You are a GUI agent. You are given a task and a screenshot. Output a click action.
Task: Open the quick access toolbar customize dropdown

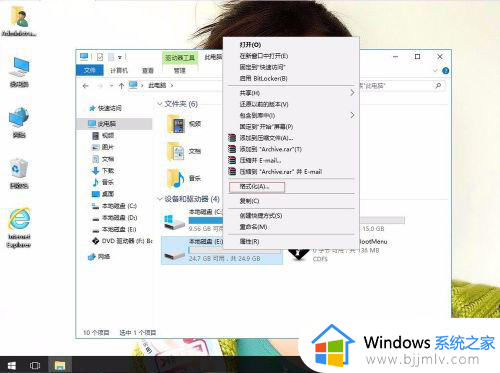pyautogui.click(x=120, y=57)
